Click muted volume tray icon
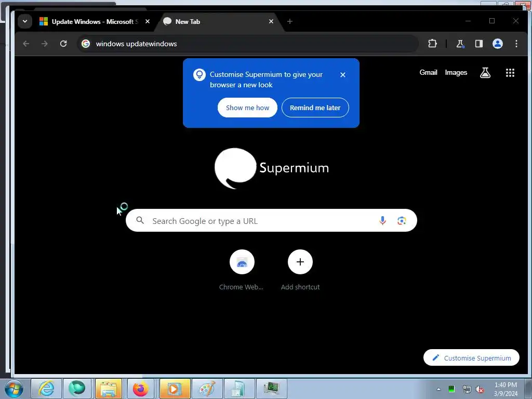The image size is (532, 399). pyautogui.click(x=480, y=389)
